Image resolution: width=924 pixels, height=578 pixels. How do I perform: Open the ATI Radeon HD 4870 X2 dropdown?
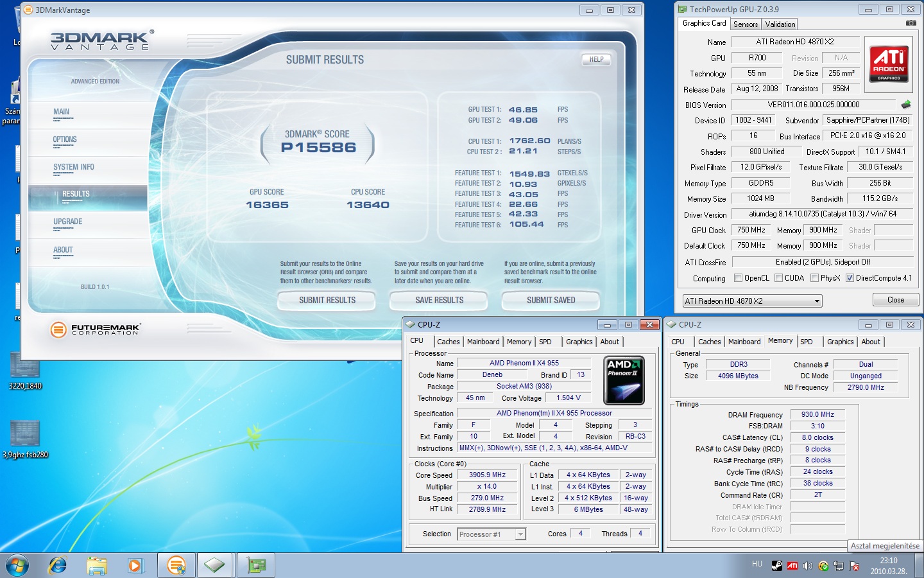(752, 301)
